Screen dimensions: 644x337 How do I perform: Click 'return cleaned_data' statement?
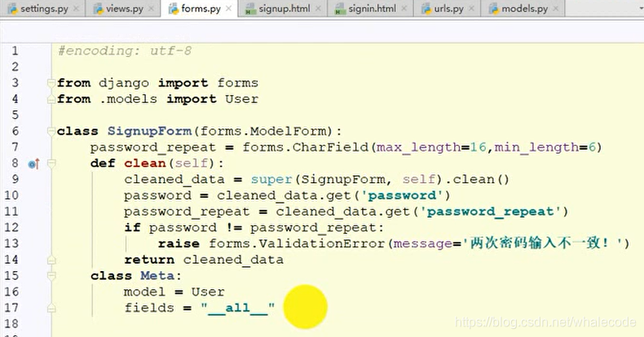(x=204, y=260)
